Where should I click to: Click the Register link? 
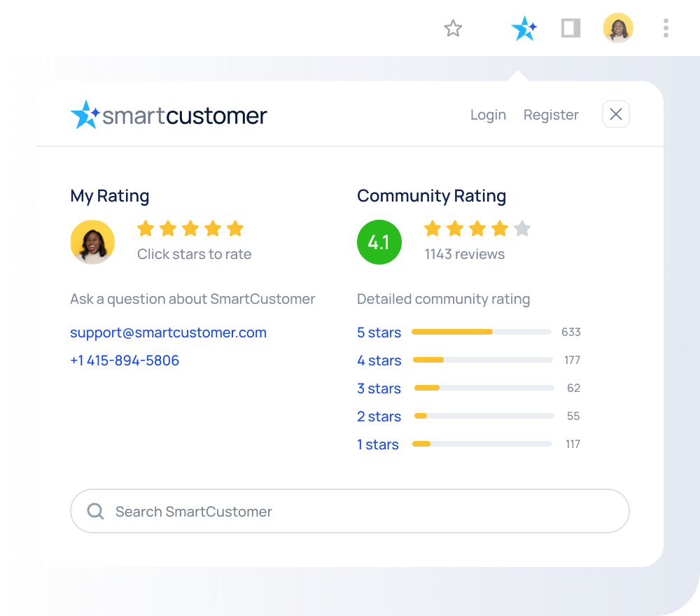551,115
